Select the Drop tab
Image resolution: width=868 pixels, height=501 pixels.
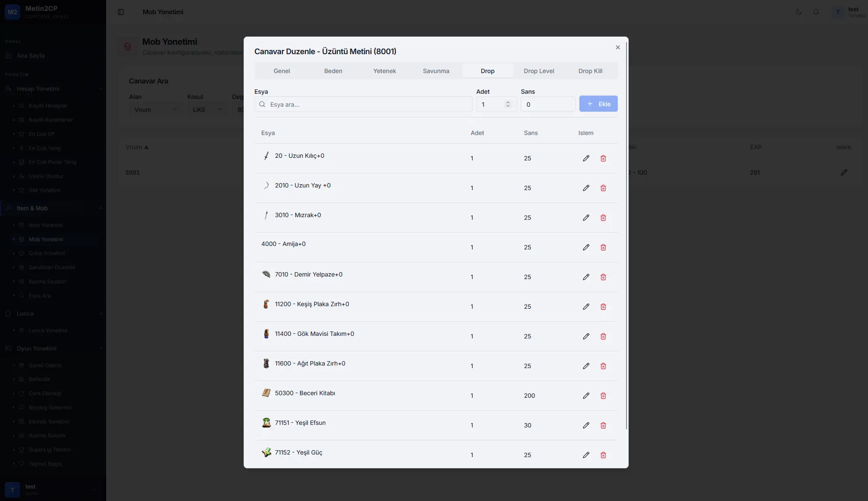(x=487, y=71)
